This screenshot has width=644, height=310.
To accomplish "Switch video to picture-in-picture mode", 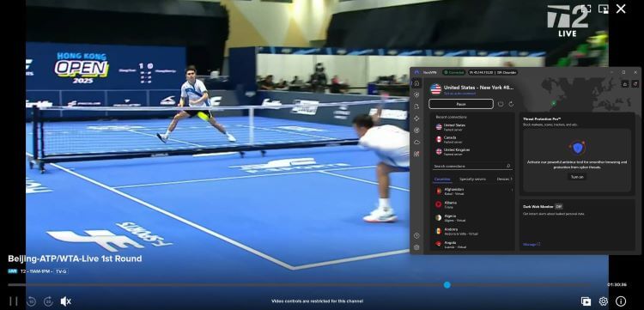I will point(603,9).
